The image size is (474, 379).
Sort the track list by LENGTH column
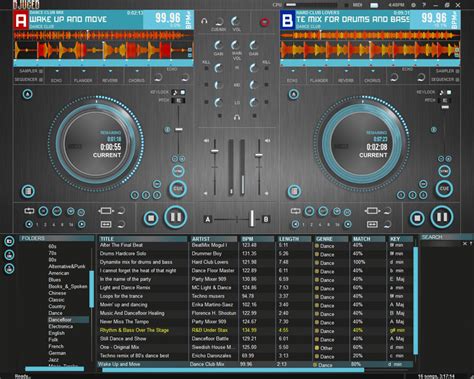point(294,239)
